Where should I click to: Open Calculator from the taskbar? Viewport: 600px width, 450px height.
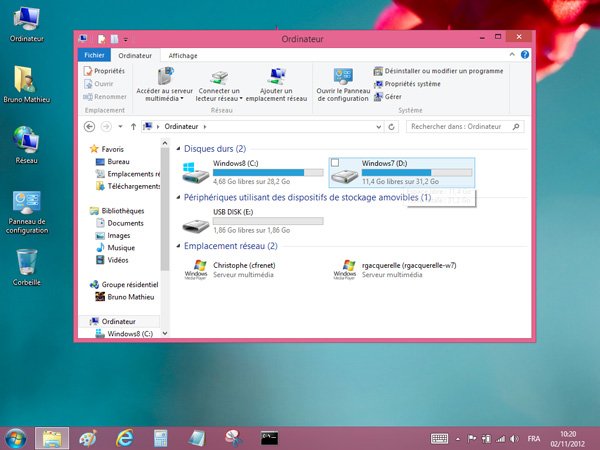(x=161, y=438)
